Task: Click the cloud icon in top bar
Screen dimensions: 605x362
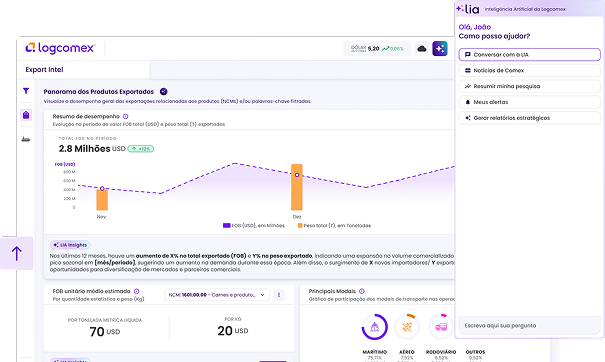Action: pyautogui.click(x=422, y=49)
